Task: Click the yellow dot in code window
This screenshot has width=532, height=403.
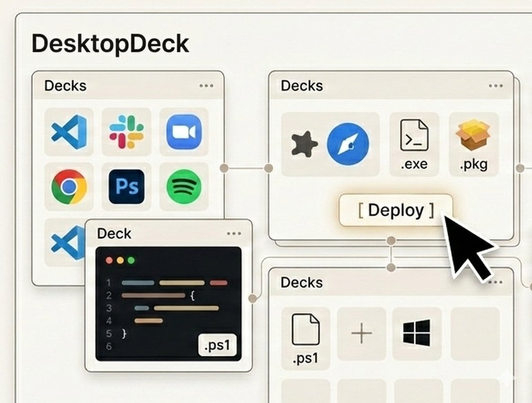Action: click(x=120, y=260)
